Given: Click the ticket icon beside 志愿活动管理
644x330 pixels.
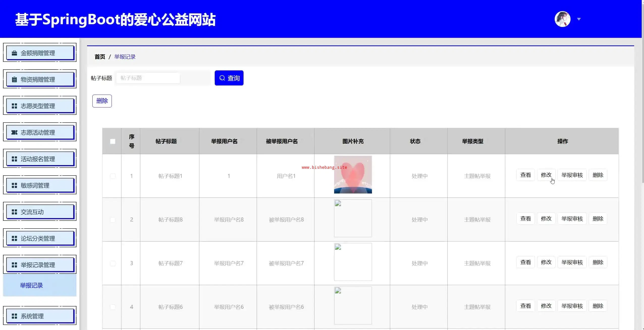Looking at the screenshot, I should [x=14, y=132].
